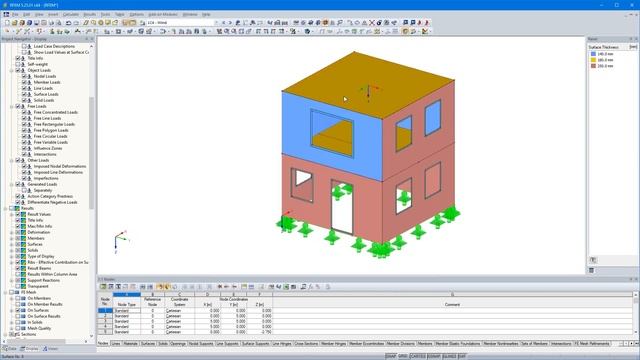Switch navigator to the Data tab
Viewport: 640px width, 360px height.
click(10, 349)
